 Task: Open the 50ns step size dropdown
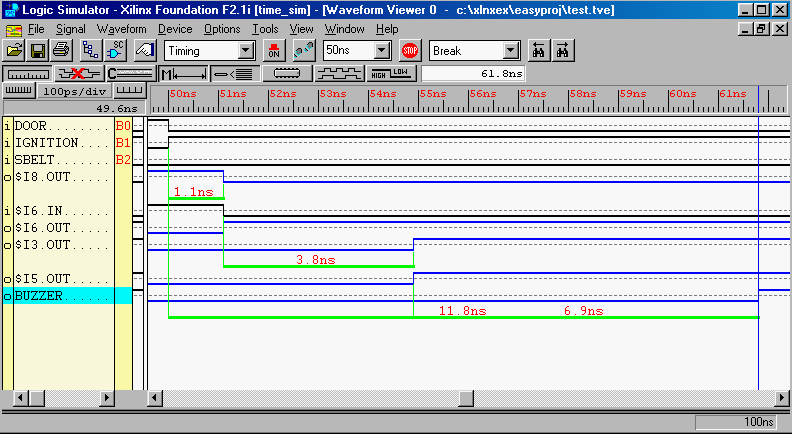[x=382, y=50]
